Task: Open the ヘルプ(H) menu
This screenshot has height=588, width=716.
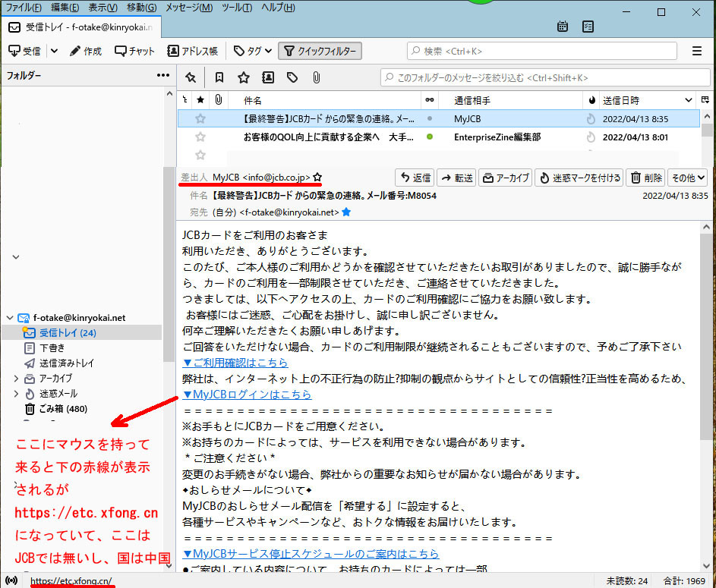Action: (x=278, y=8)
